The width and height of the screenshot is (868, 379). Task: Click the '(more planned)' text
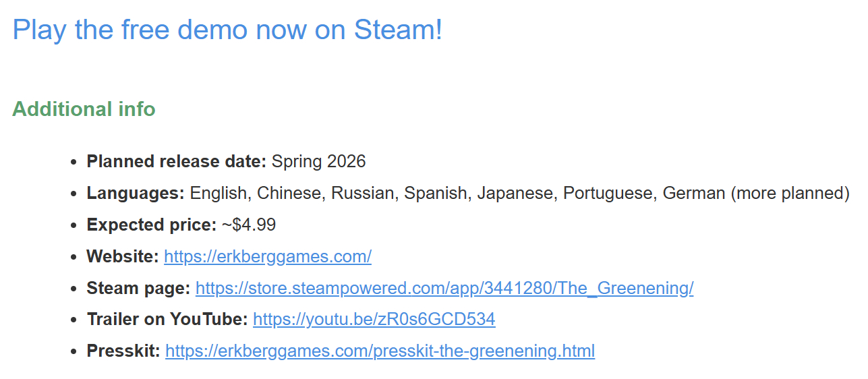pos(790,194)
